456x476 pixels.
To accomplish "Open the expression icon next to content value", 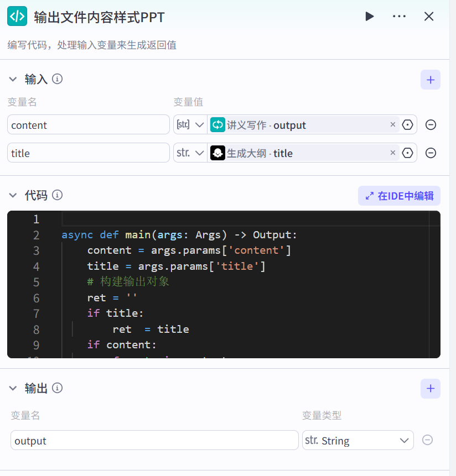I will click(x=408, y=124).
